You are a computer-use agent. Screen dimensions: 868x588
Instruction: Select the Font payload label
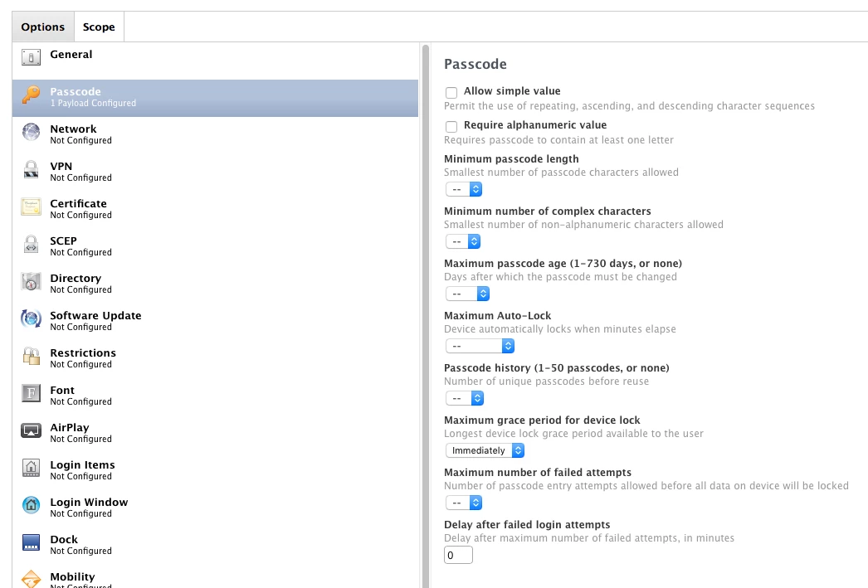tap(62, 390)
